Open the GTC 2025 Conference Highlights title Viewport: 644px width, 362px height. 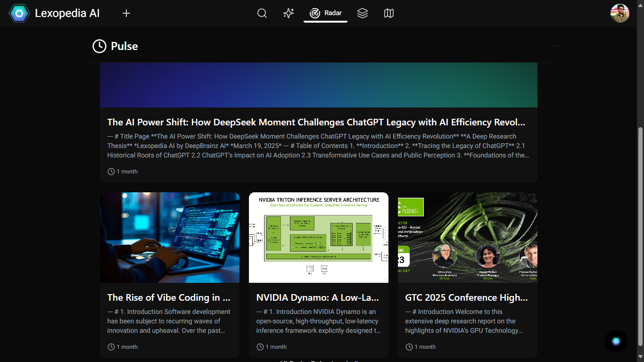[x=467, y=297]
